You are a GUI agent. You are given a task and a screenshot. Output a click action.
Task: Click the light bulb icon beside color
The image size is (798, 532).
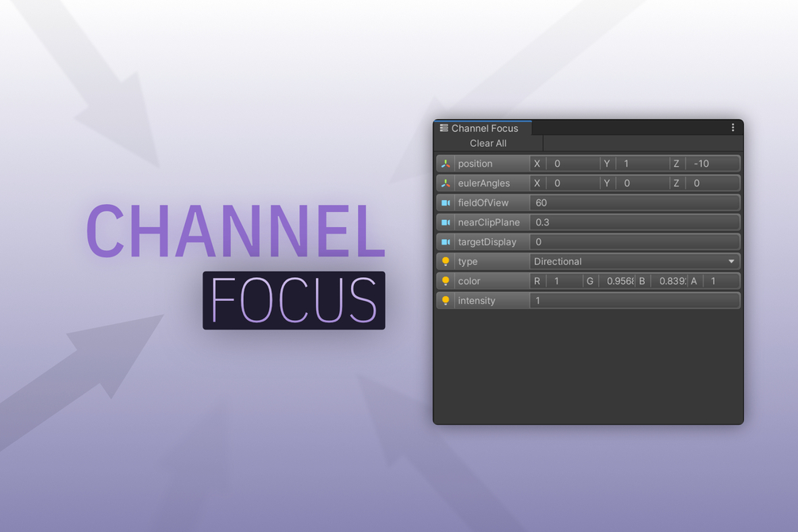[x=445, y=281]
